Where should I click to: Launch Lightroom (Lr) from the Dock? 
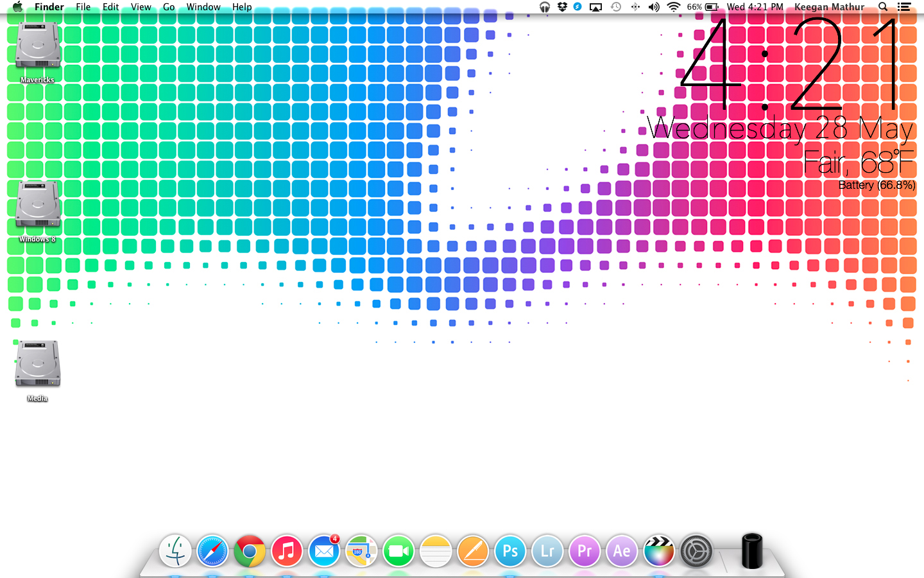coord(547,551)
